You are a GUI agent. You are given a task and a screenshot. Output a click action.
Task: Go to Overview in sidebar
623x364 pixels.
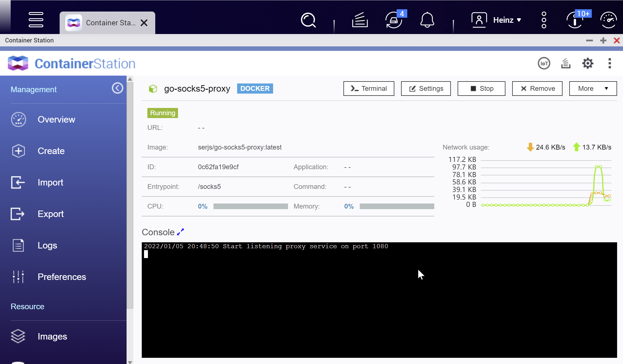56,119
